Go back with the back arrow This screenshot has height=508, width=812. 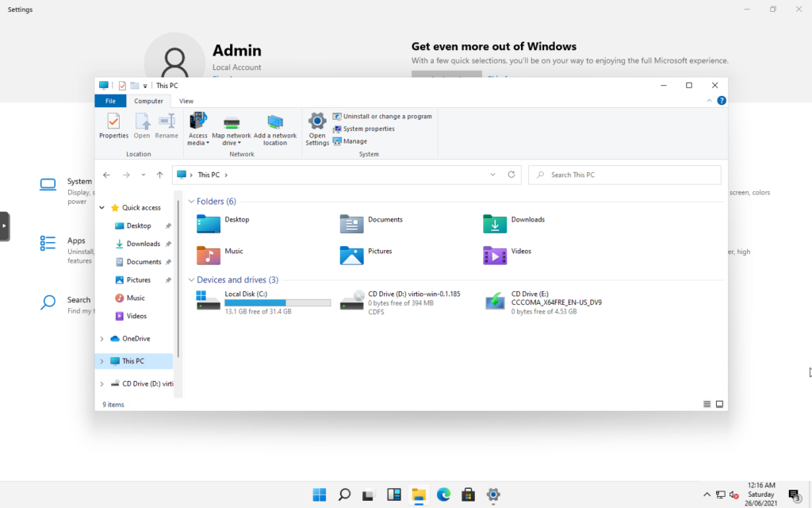click(107, 175)
